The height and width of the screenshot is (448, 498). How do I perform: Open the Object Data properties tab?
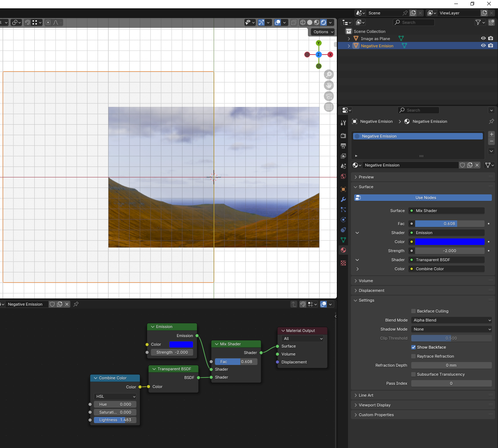pyautogui.click(x=343, y=240)
